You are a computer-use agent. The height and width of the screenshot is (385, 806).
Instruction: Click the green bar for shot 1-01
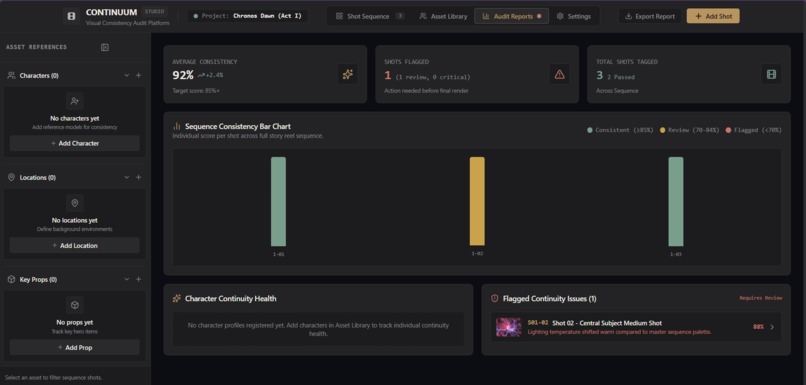279,201
